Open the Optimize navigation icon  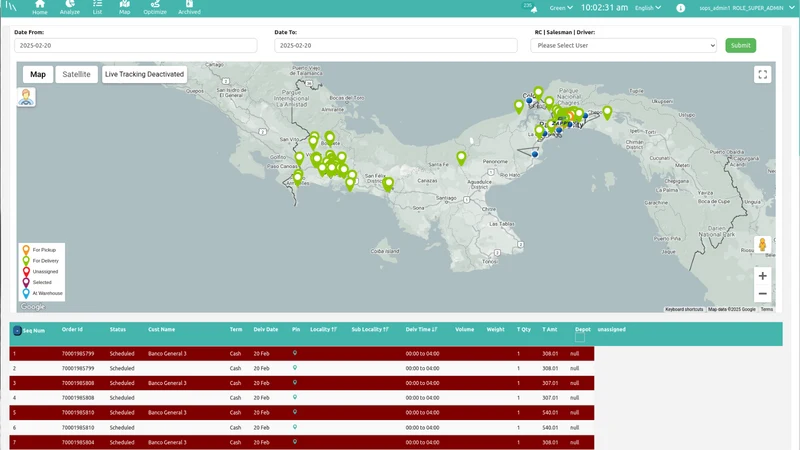tap(155, 8)
